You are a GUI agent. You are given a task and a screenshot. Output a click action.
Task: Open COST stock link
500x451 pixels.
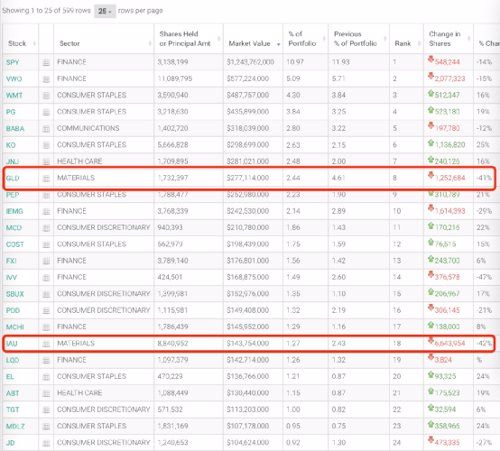point(15,244)
